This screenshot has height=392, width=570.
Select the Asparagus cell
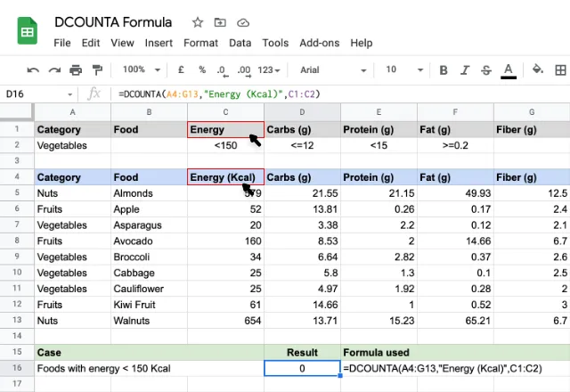coord(149,225)
